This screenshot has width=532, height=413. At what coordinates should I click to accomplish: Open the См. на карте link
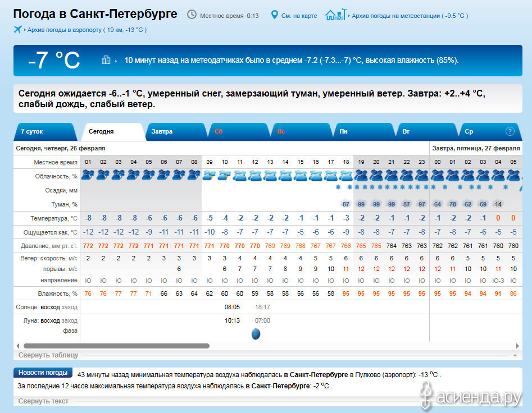coord(299,16)
